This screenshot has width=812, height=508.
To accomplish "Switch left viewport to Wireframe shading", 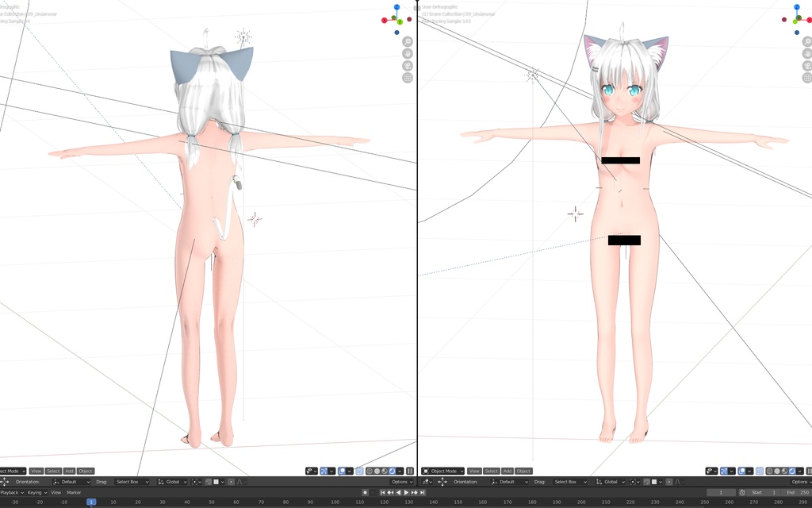I will 370,471.
